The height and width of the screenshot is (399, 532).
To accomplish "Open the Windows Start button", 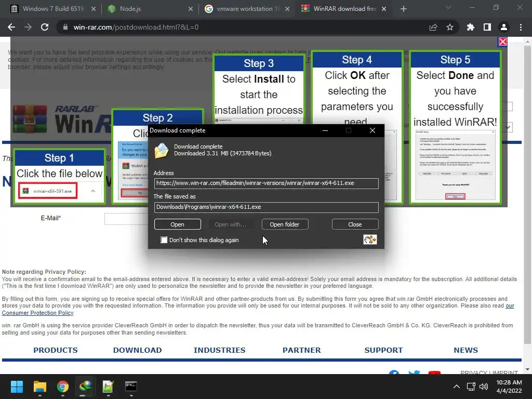I will [x=17, y=387].
